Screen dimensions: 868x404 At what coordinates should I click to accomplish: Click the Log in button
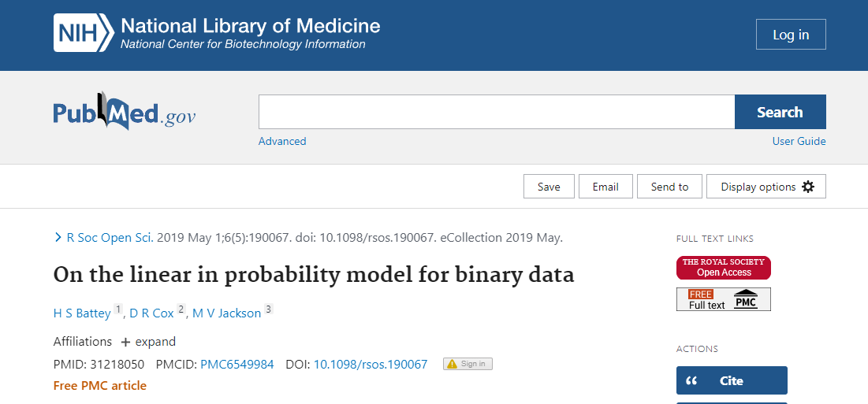pyautogui.click(x=791, y=35)
